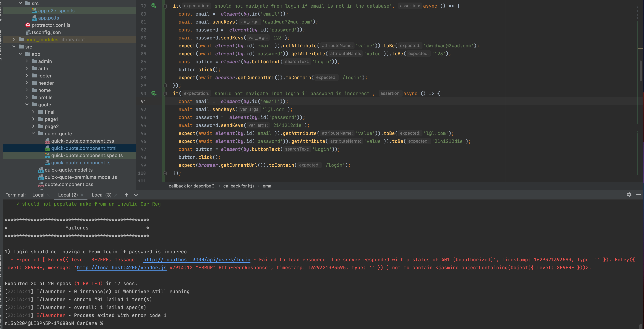The height and width of the screenshot is (329, 644).
Task: Collapse the quote folder
Action: (x=27, y=104)
